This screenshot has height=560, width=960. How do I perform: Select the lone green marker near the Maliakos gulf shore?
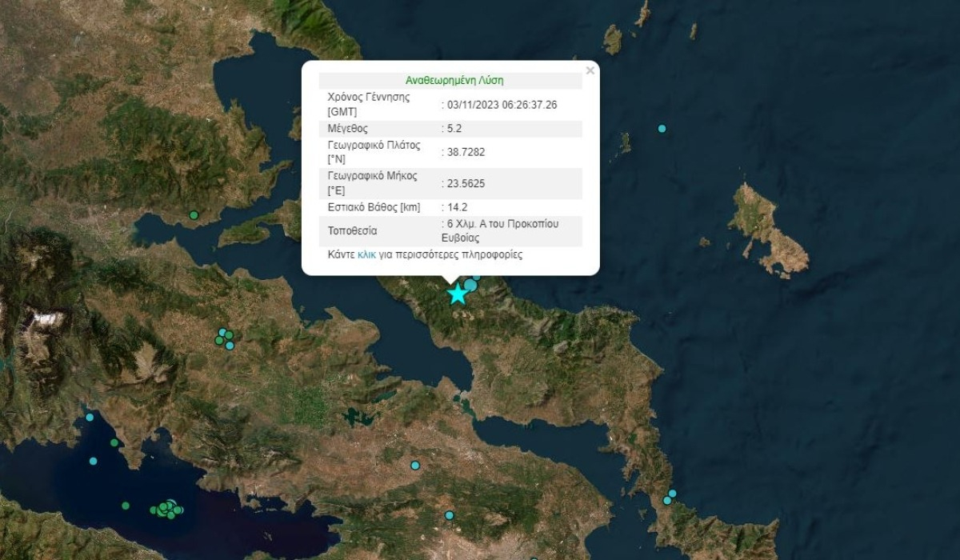click(194, 214)
